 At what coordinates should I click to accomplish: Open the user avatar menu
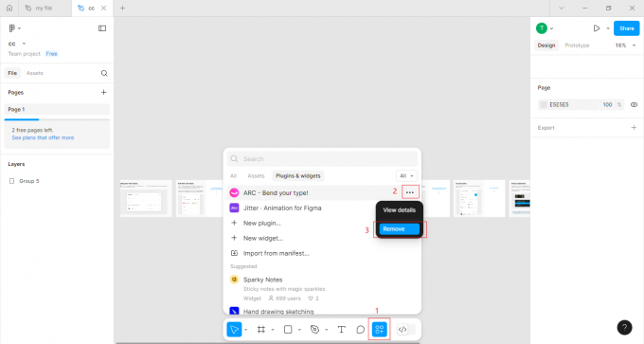click(x=542, y=28)
